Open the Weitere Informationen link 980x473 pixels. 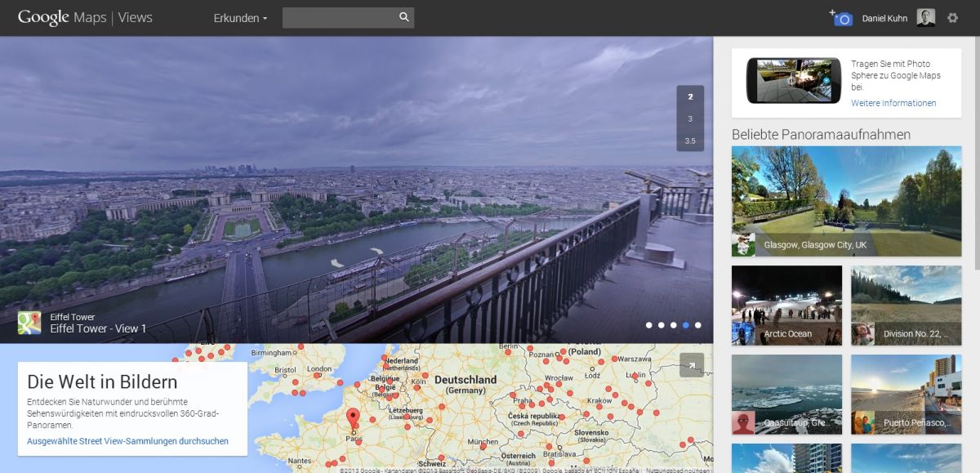[x=893, y=103]
